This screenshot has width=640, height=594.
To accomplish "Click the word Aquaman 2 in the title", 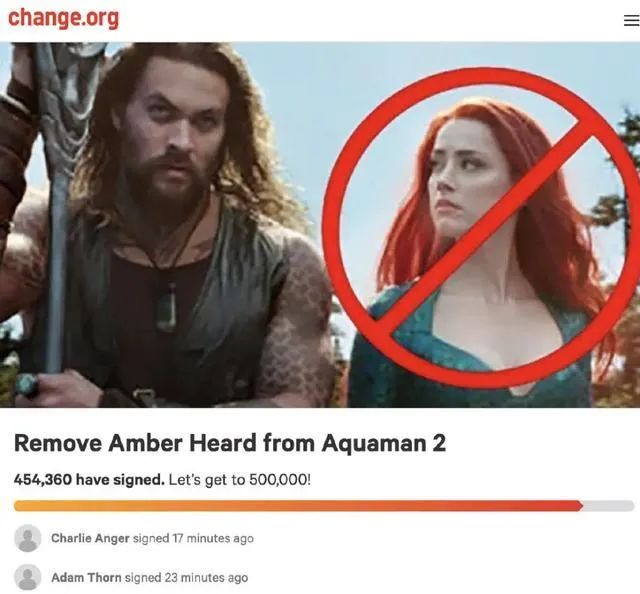I will pyautogui.click(x=384, y=443).
